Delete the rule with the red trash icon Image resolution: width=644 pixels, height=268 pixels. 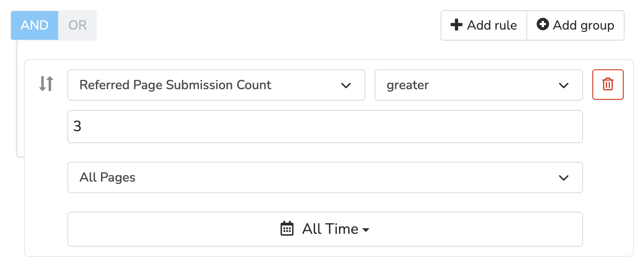click(608, 85)
